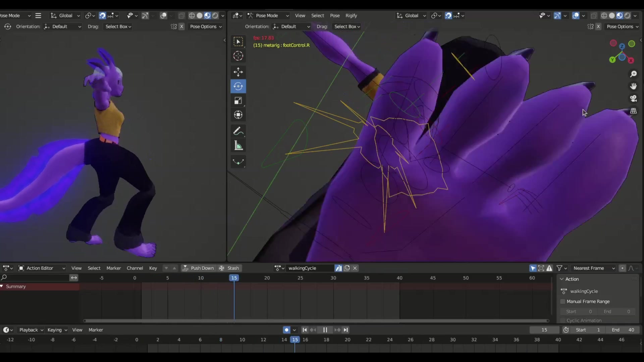The width and height of the screenshot is (644, 362).
Task: Enable Manual Frame Range checkbox
Action: (563, 301)
